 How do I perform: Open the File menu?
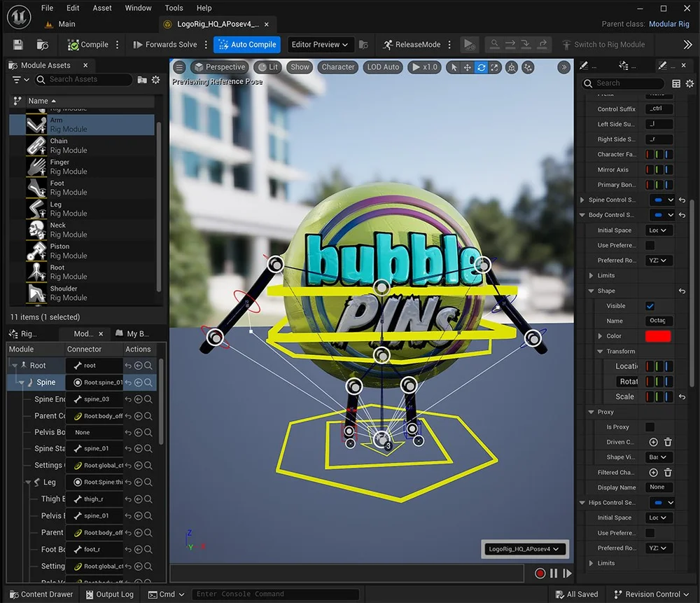point(48,8)
